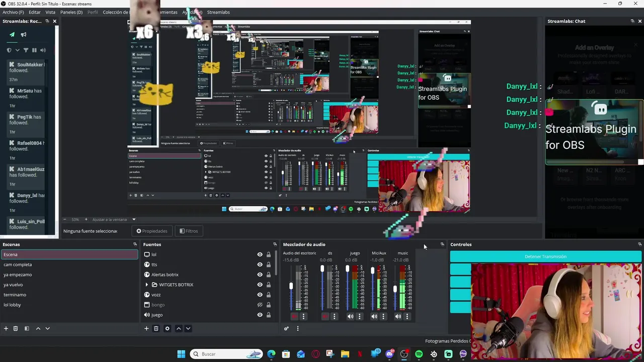
Task: Adjust the Audio del escritorio volume fader
Action: (291, 286)
